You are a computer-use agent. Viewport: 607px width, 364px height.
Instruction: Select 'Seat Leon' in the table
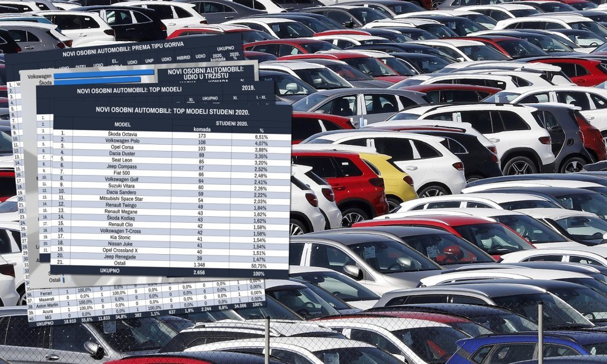click(122, 160)
